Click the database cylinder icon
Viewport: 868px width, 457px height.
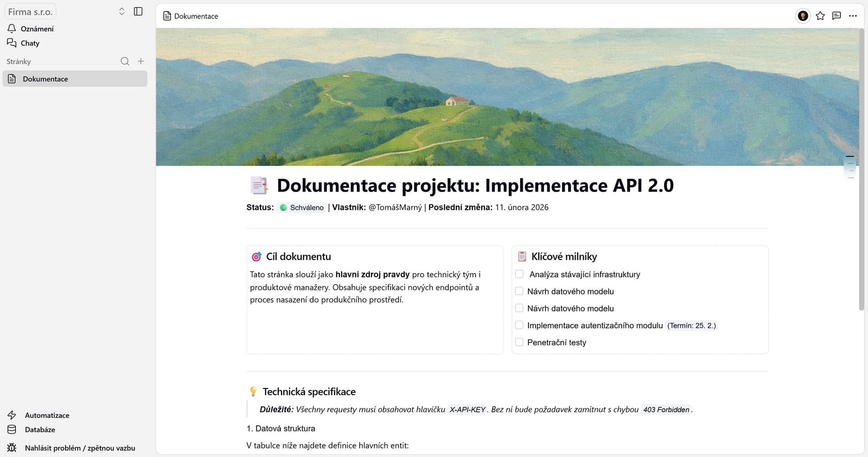point(11,429)
